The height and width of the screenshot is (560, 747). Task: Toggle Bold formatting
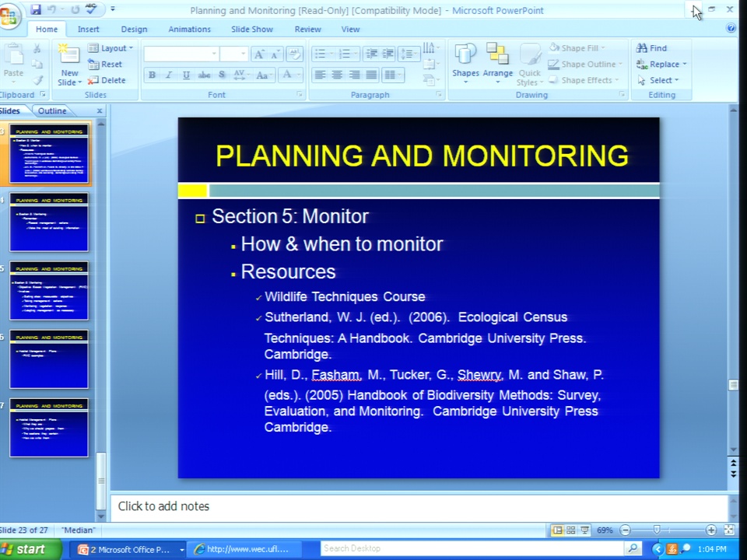coord(152,75)
